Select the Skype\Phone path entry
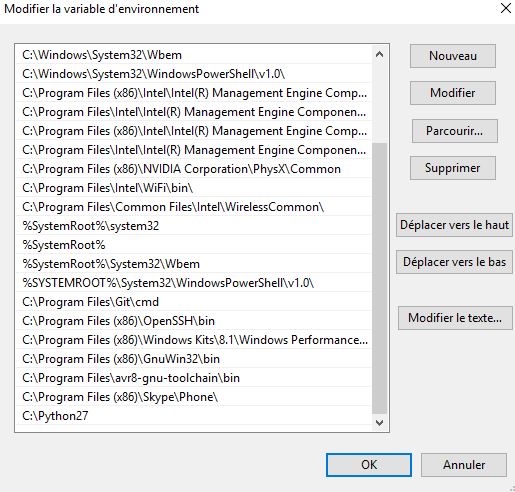Viewport: 515px width, 492px height. (193, 397)
